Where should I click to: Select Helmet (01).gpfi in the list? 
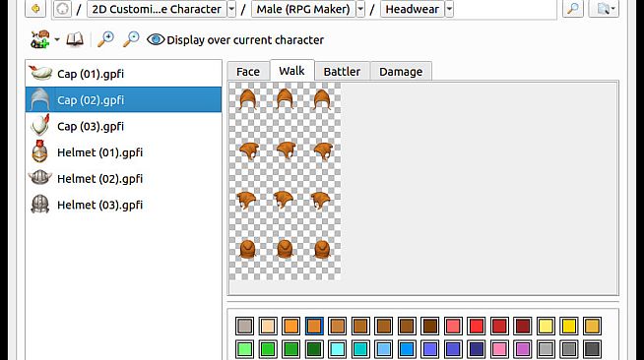point(123,152)
